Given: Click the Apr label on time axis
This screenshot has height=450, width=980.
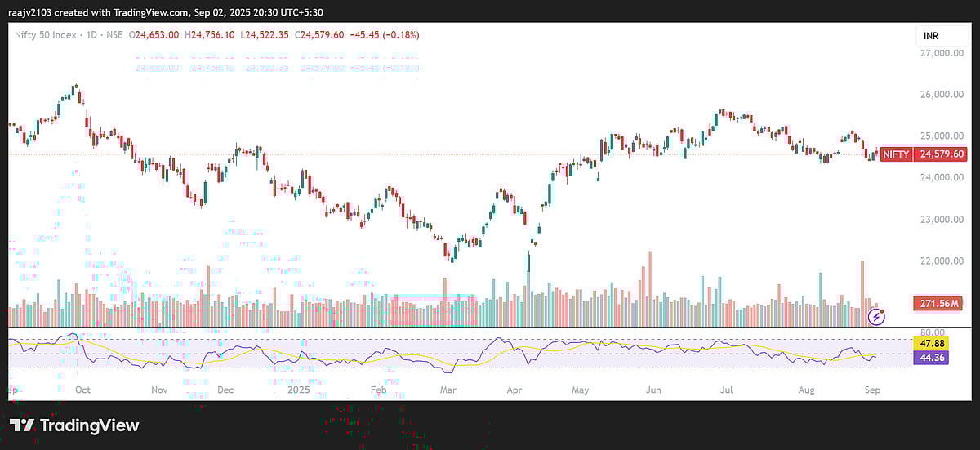Looking at the screenshot, I should point(514,390).
